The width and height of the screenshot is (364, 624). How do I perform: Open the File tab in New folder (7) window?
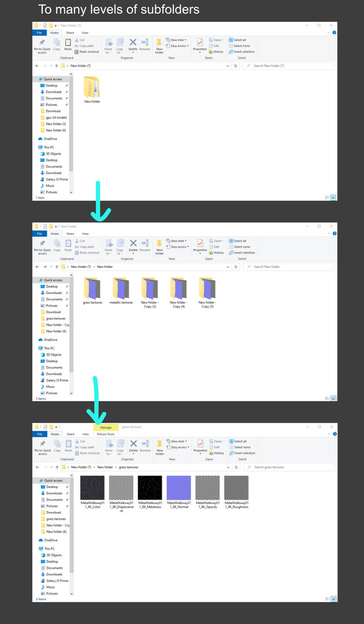pyautogui.click(x=39, y=32)
